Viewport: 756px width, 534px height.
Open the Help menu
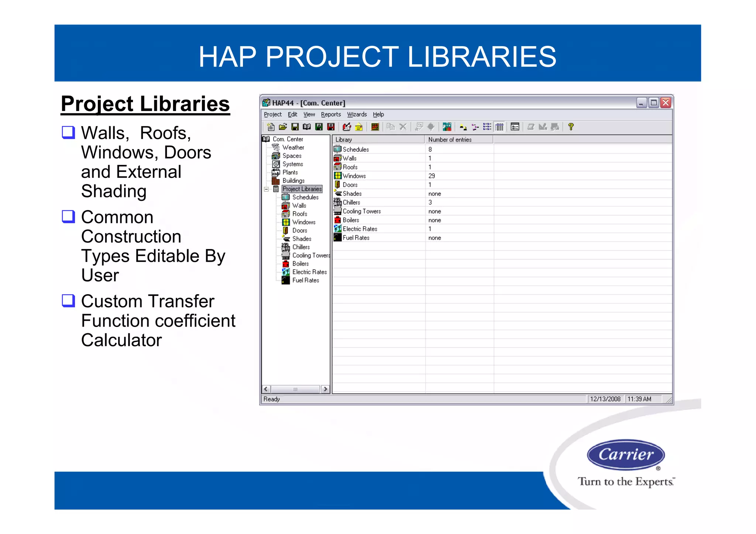point(378,114)
